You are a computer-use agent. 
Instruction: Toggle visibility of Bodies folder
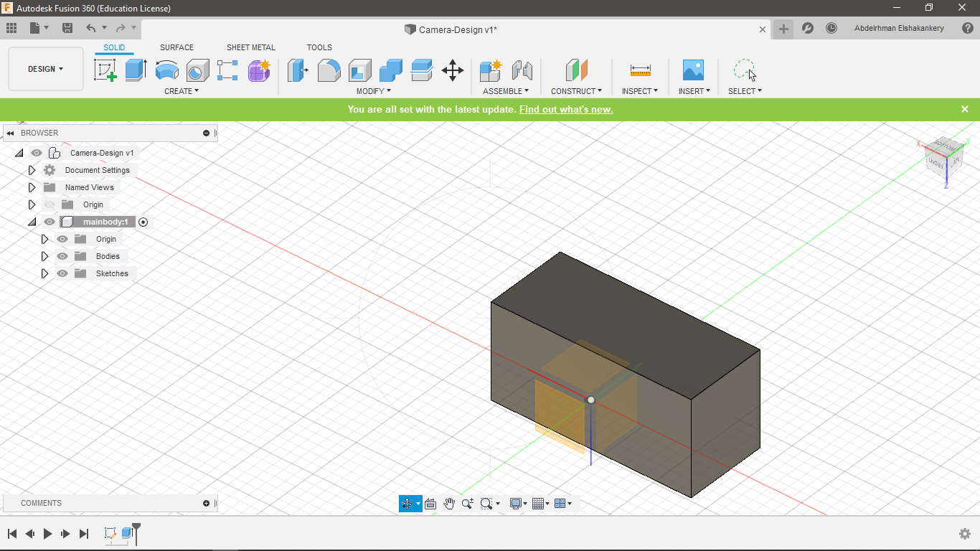(62, 256)
